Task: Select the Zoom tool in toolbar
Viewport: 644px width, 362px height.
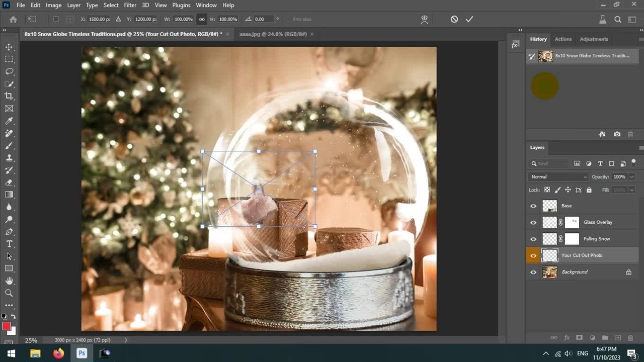Action: click(x=9, y=293)
